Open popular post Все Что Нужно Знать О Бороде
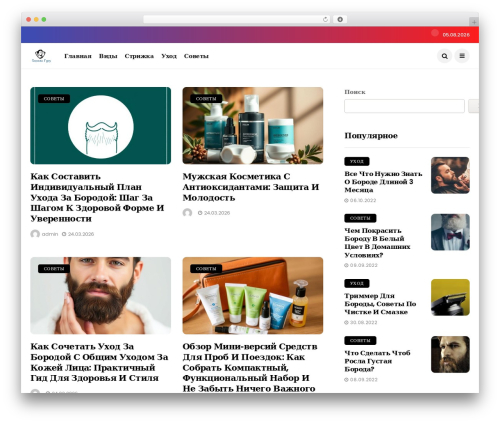Viewport: 500px width, 423px height. click(383, 182)
